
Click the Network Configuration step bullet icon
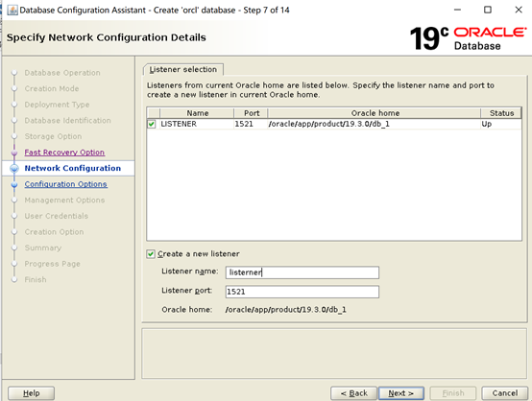14,169
